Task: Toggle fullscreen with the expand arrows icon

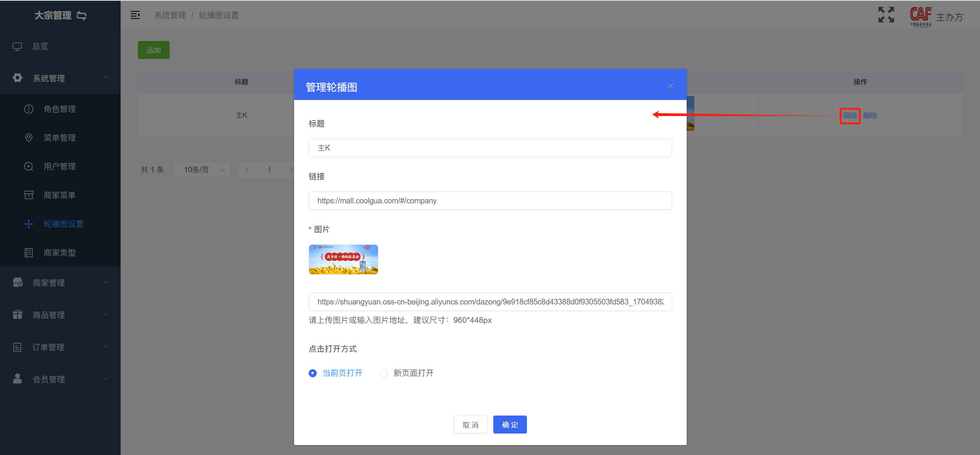Action: 886,15
